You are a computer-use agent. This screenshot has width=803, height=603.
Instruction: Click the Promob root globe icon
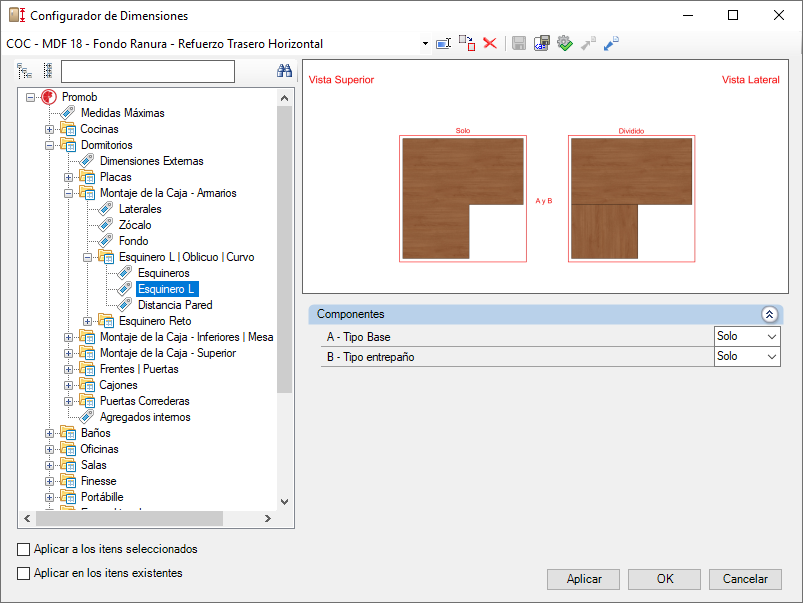(49, 97)
